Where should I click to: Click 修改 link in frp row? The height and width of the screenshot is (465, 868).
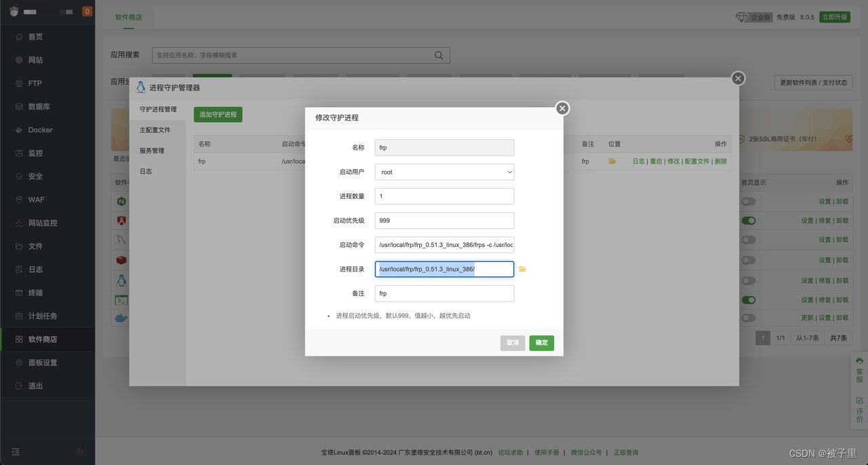673,162
